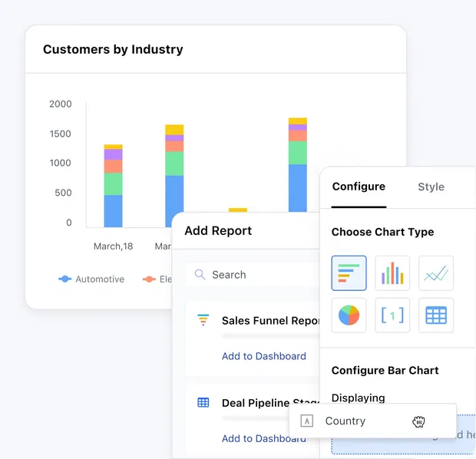Toggle the Automotive legend marker
476x459 pixels.
tap(64, 279)
